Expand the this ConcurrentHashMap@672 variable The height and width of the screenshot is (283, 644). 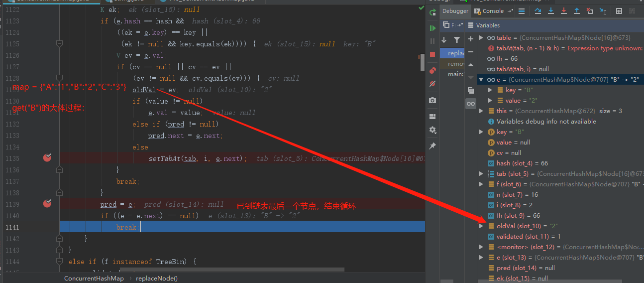[481, 111]
